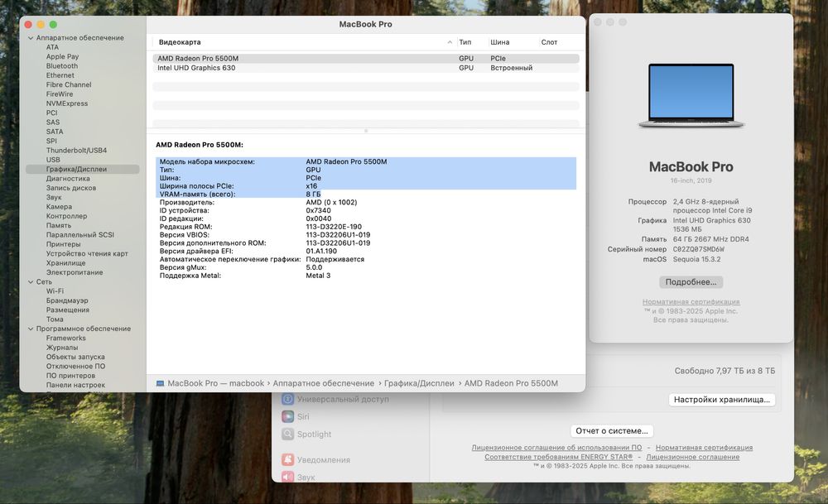Open Frameworks software section
Screen dimensions: 828x504
click(x=66, y=338)
